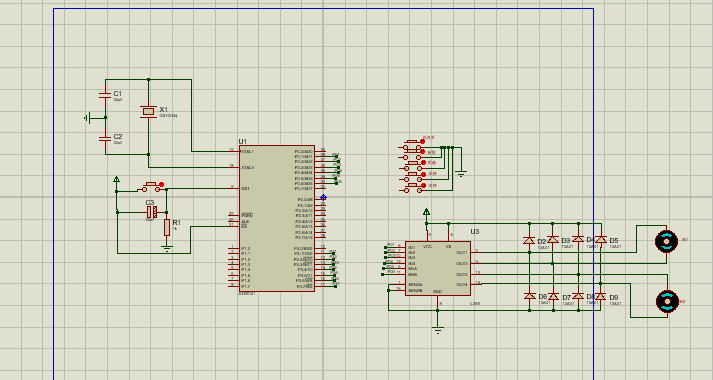Click VCC pin label on U3

coord(427,246)
